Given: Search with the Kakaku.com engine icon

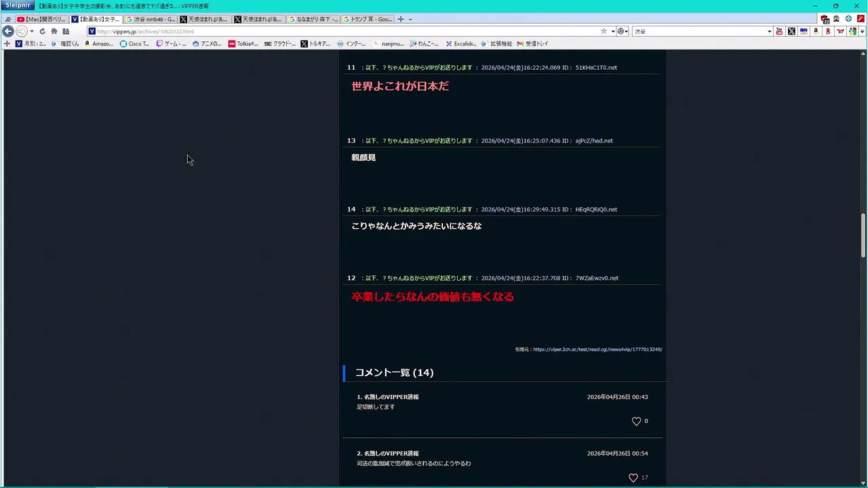Looking at the screenshot, I should click(x=804, y=31).
